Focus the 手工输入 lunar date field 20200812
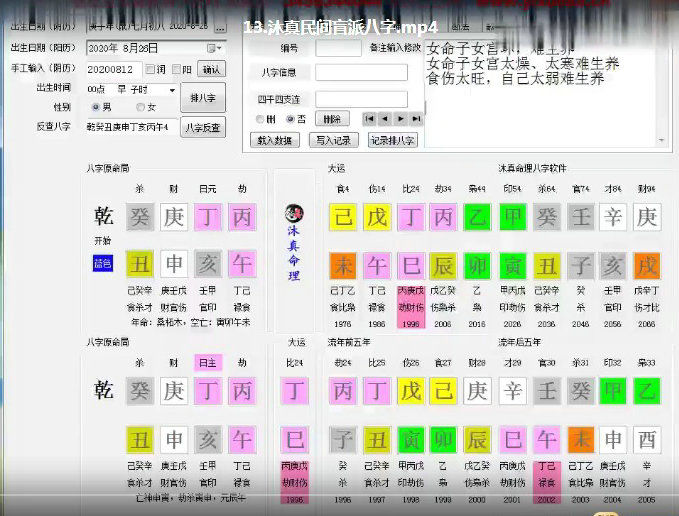Screen dimensions: 679x516 tap(113, 69)
